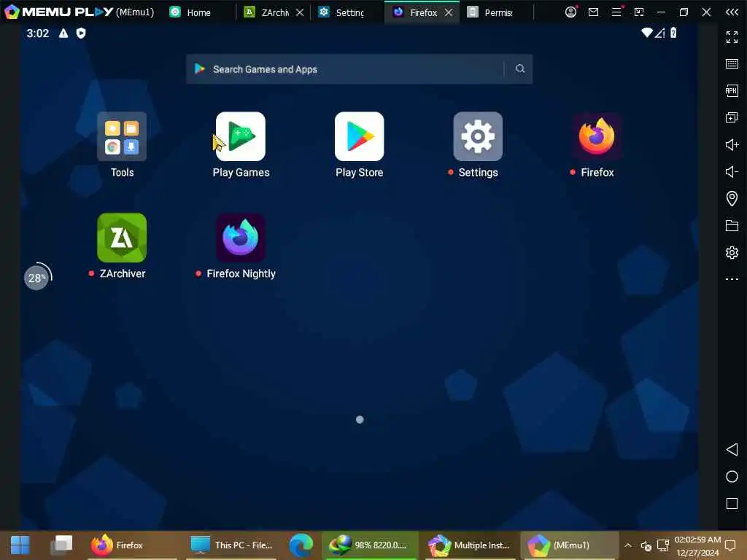Click the 28% floating performance indicator
This screenshot has width=747, height=560.
[37, 276]
